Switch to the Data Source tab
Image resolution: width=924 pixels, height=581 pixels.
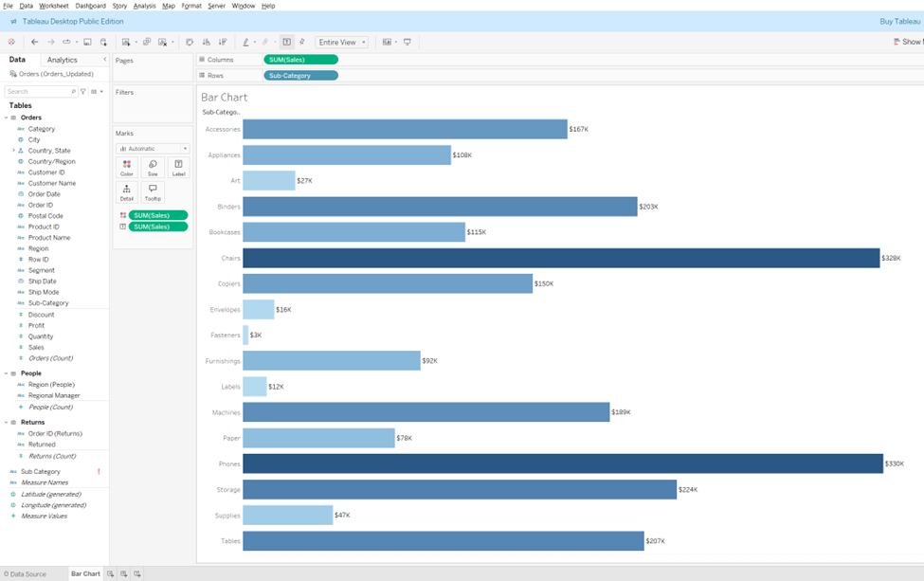(25, 574)
